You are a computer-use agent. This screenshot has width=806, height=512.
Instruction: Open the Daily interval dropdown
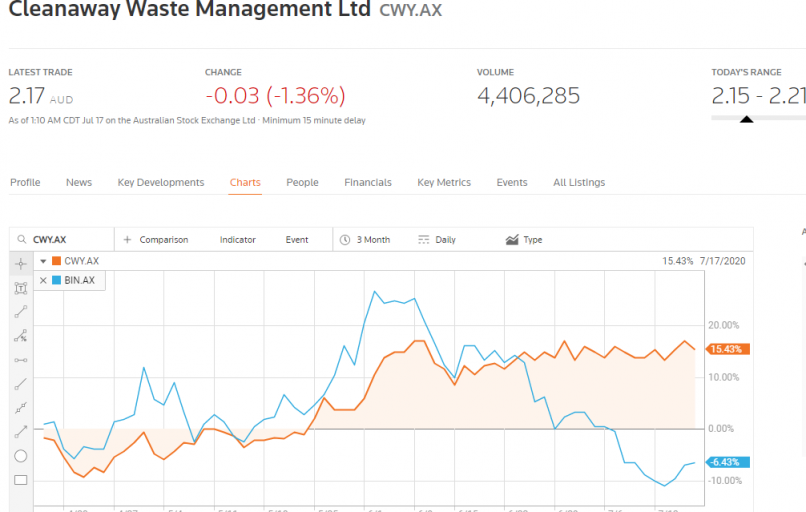pos(436,240)
